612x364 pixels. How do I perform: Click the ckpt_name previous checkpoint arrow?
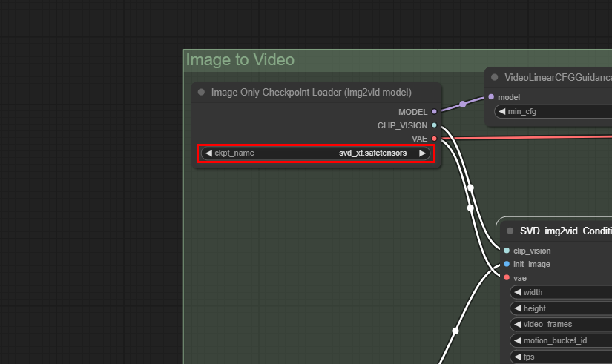[x=208, y=153]
